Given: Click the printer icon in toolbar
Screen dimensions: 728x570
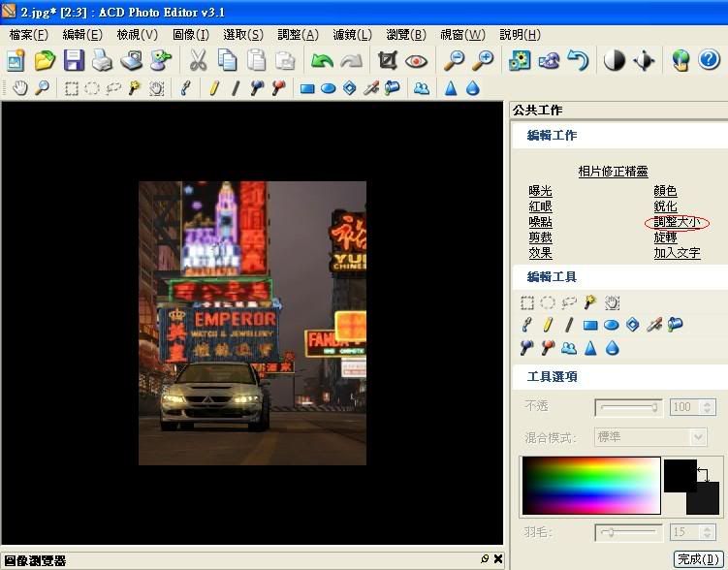Looking at the screenshot, I should click(x=103, y=61).
